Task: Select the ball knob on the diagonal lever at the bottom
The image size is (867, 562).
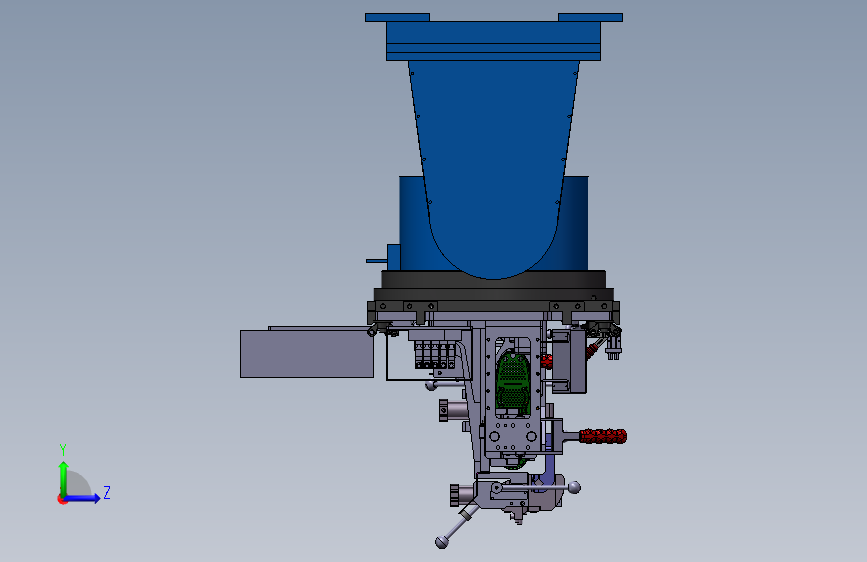Action: pyautogui.click(x=442, y=543)
